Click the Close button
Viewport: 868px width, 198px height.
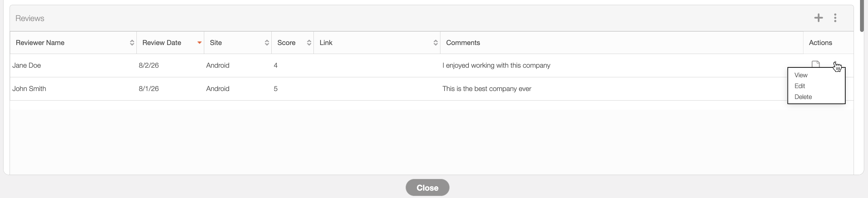pyautogui.click(x=427, y=187)
